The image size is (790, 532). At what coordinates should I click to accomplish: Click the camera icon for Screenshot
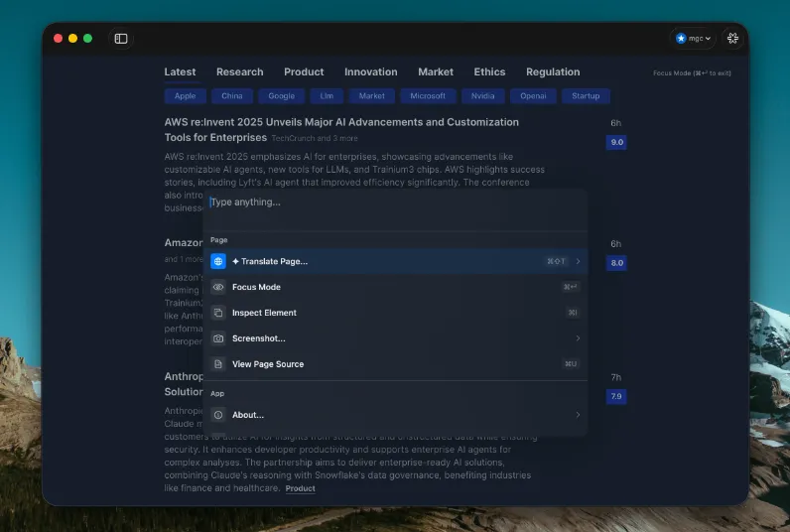[218, 338]
